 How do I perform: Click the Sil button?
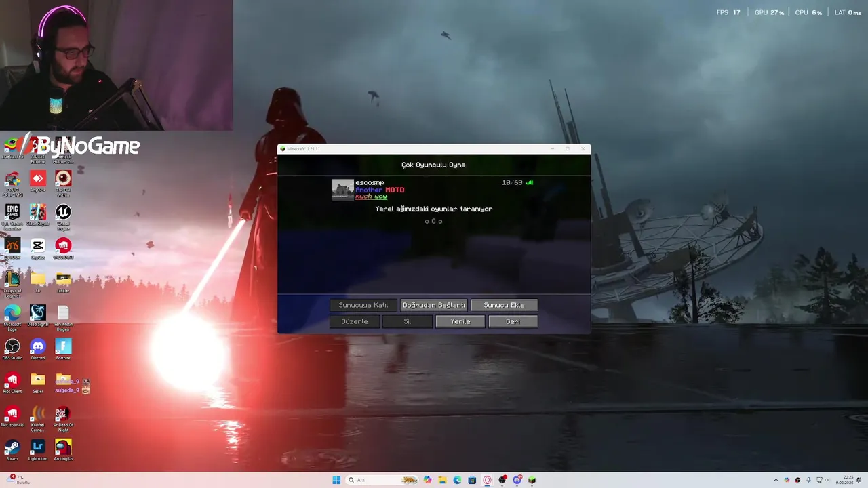point(408,321)
